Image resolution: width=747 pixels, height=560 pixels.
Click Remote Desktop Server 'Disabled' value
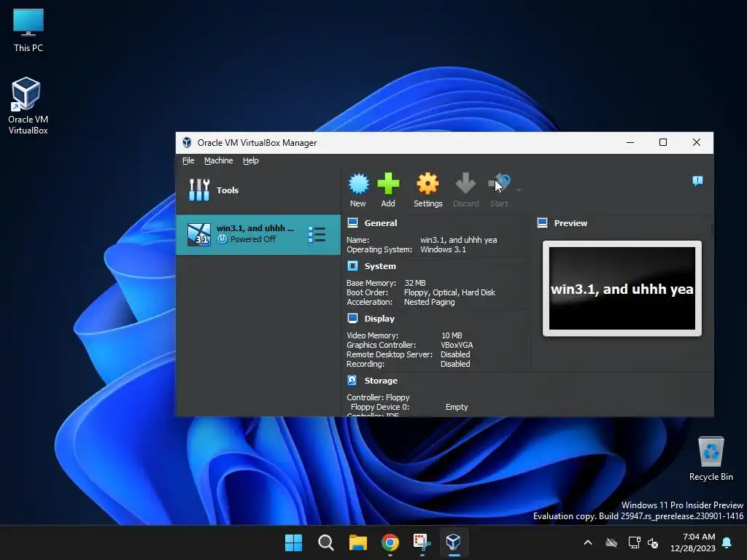click(455, 354)
